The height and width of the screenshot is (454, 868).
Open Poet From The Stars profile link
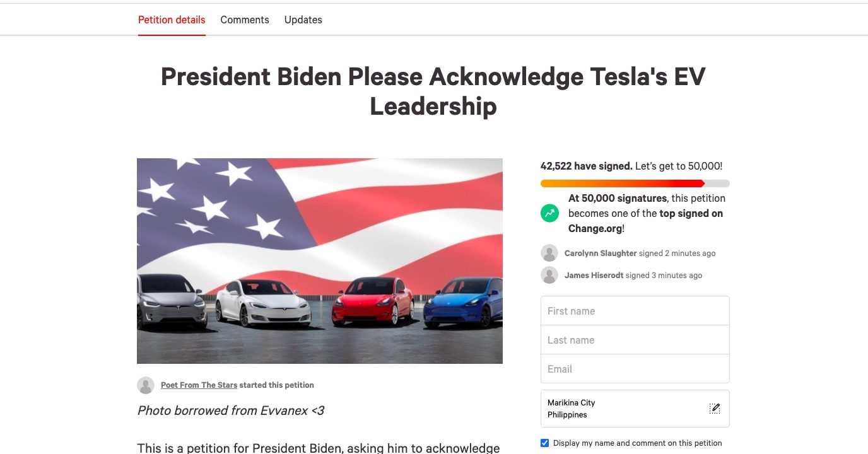click(x=199, y=385)
